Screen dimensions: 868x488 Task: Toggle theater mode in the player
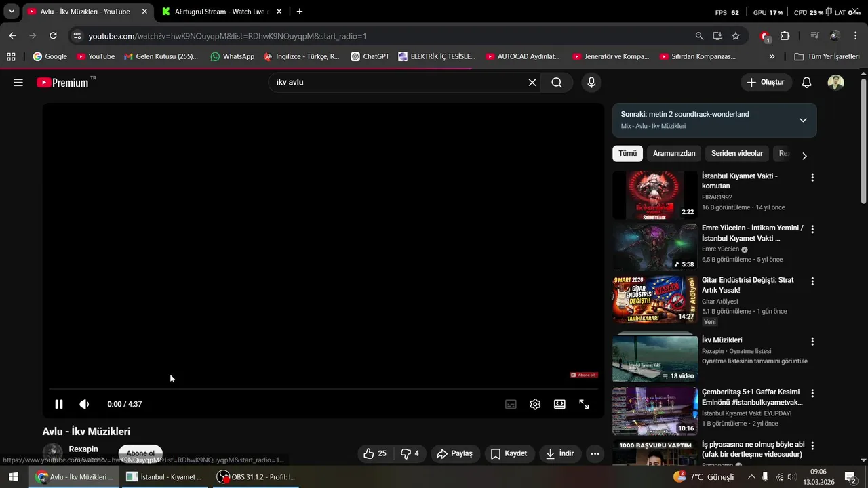coord(559,404)
